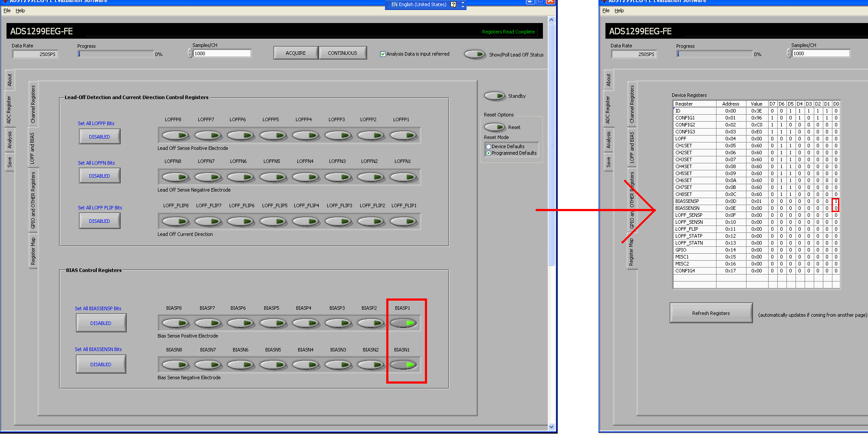The image size is (868, 434).
Task: Select the CONFIG1 register name cell
Action: [x=694, y=118]
